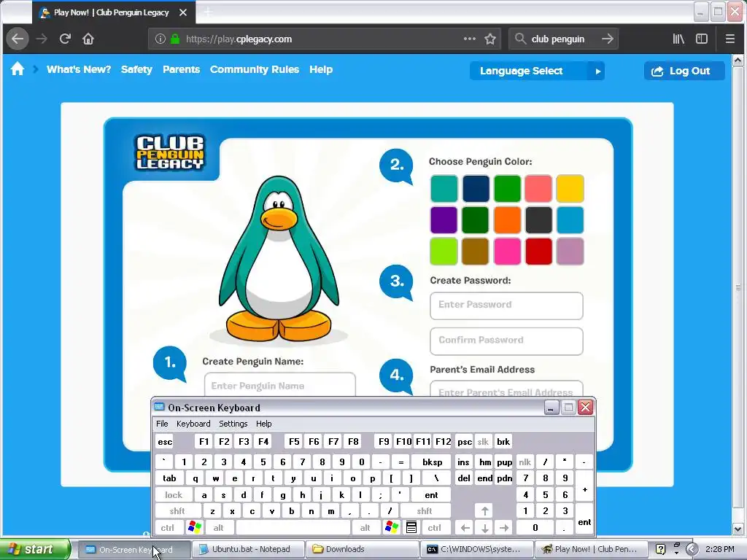Viewport: 747px width, 560px height.
Task: Click the right arrow key on keyboard
Action: click(504, 528)
